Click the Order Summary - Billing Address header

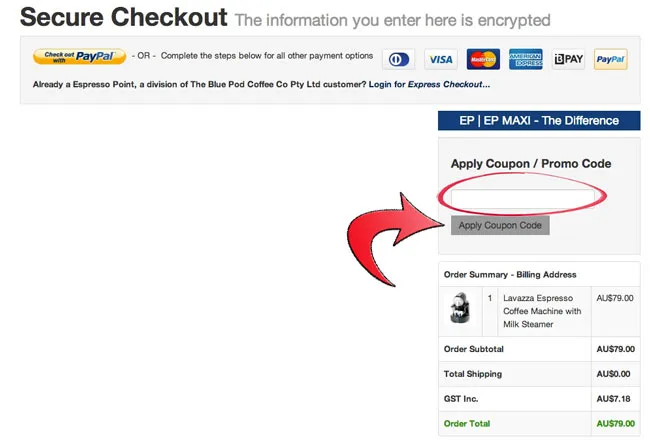click(x=510, y=275)
